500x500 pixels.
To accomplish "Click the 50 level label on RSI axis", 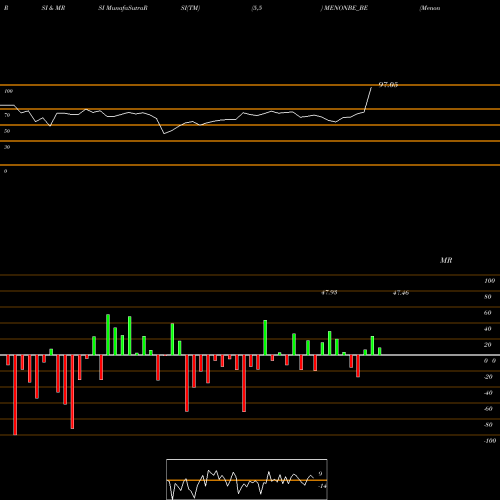I will [7, 131].
